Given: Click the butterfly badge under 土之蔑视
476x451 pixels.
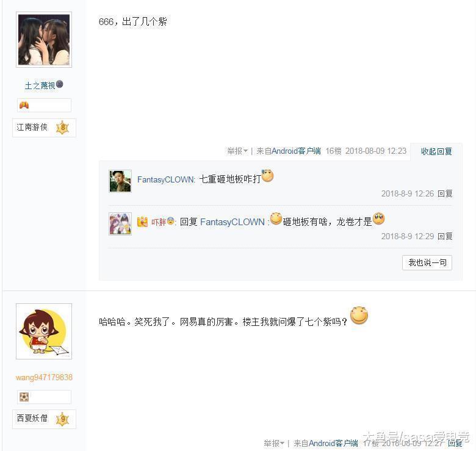Looking at the screenshot, I should click(x=24, y=106).
